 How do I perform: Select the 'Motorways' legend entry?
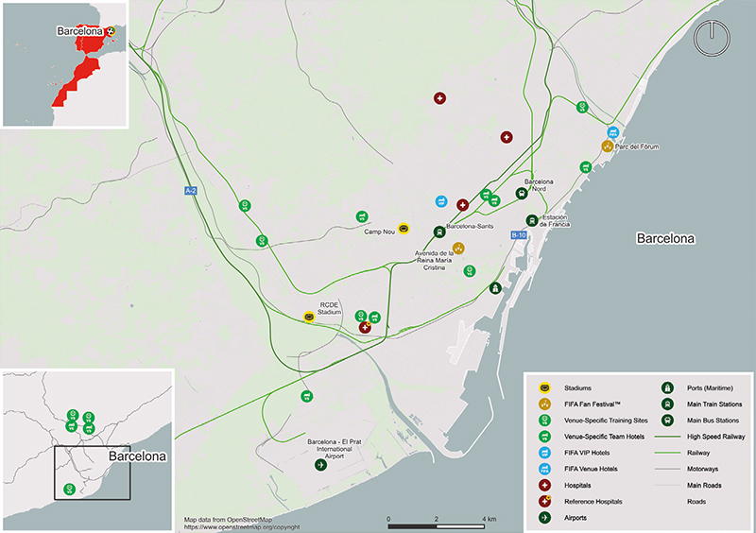click(x=702, y=469)
